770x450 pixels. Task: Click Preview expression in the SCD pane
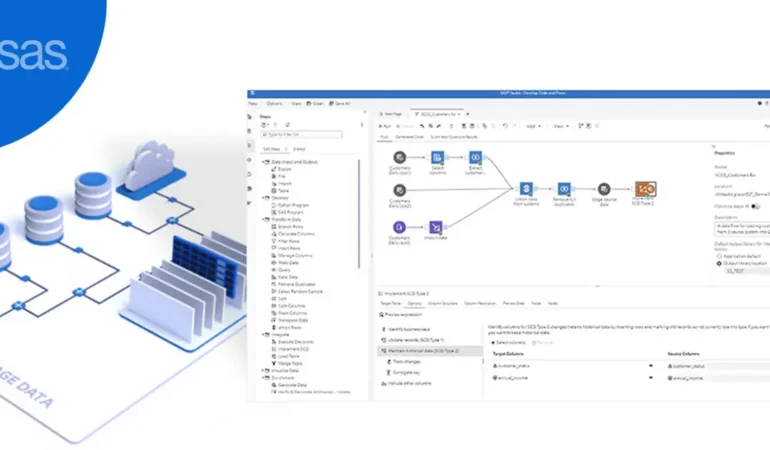[x=400, y=314]
